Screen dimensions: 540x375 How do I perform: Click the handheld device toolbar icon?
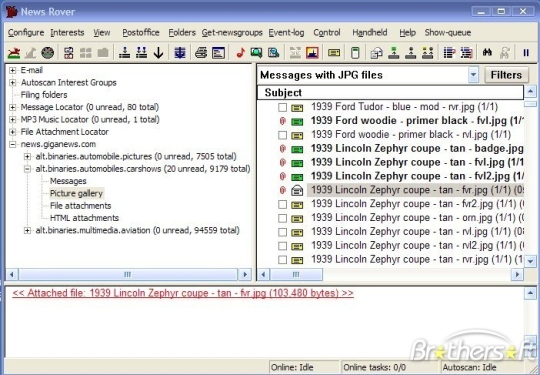(355, 53)
